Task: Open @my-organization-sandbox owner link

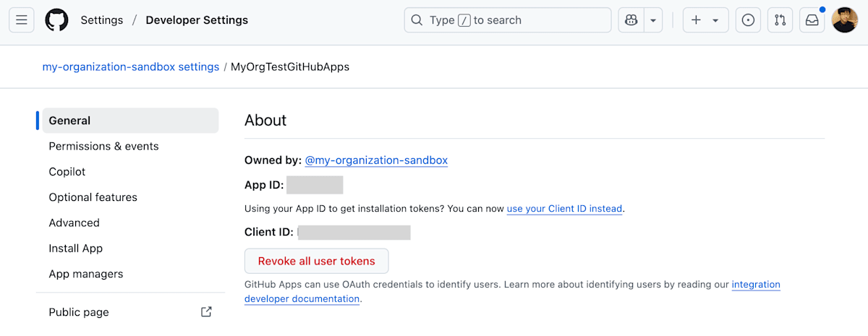Action: pyautogui.click(x=376, y=160)
